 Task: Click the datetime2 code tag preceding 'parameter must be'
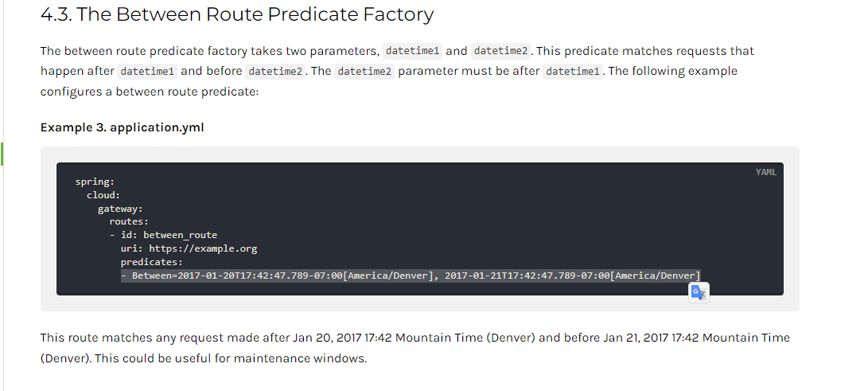[x=364, y=72]
